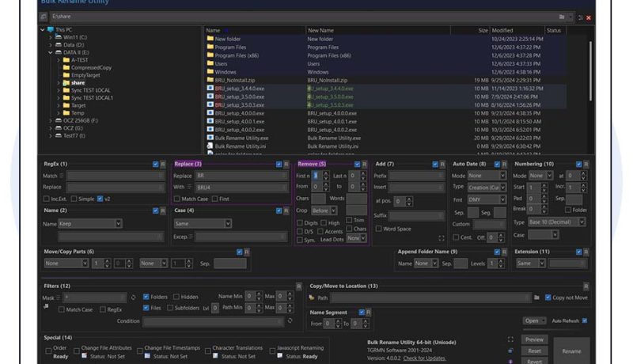Toggle the v2 checkbox in RegEx
This screenshot has width=633, height=364.
[x=100, y=199]
